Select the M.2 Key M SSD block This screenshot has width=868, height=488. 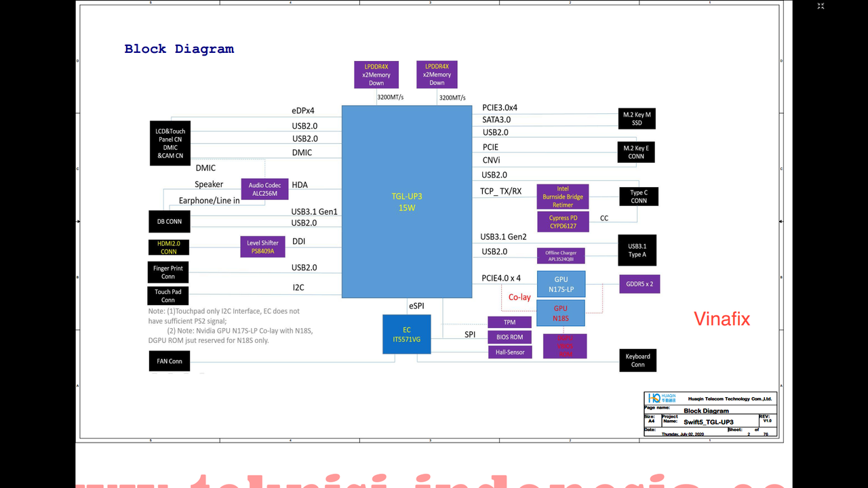(x=637, y=119)
